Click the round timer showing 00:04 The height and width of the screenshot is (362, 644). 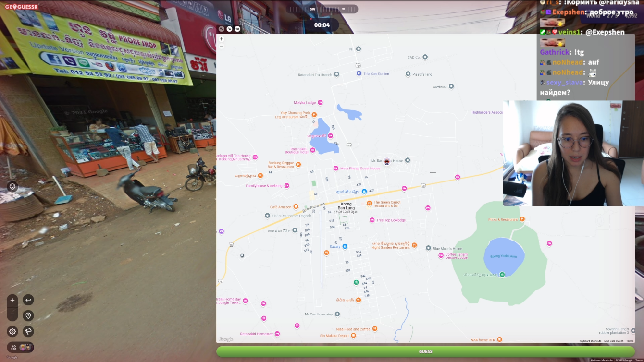coord(322,25)
